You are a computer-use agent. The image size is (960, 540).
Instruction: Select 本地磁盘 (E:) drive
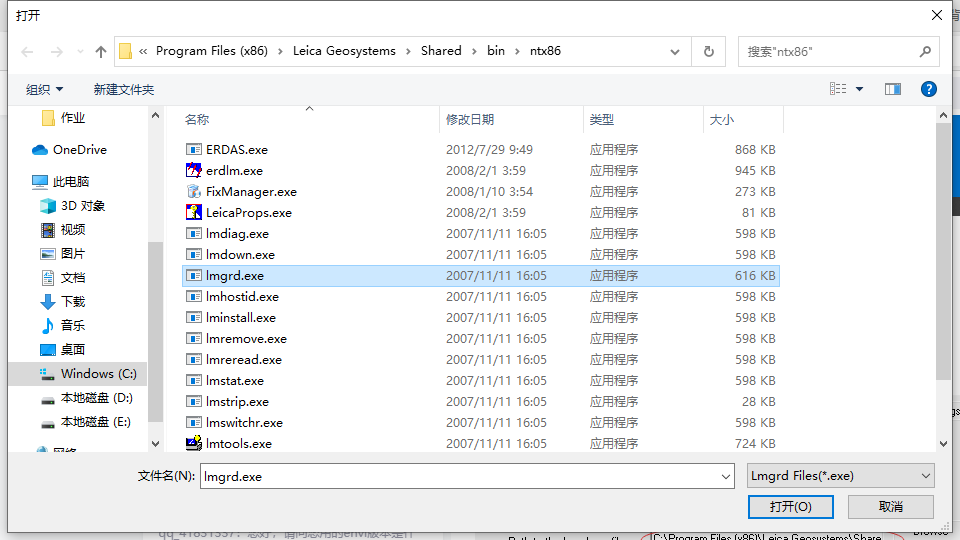pos(86,422)
